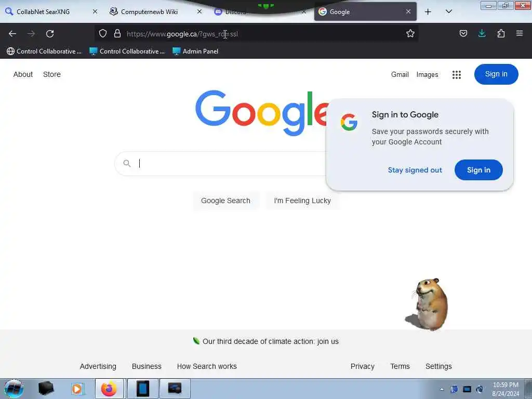The image size is (532, 399).
Task: Open the Store link
Action: tap(52, 74)
